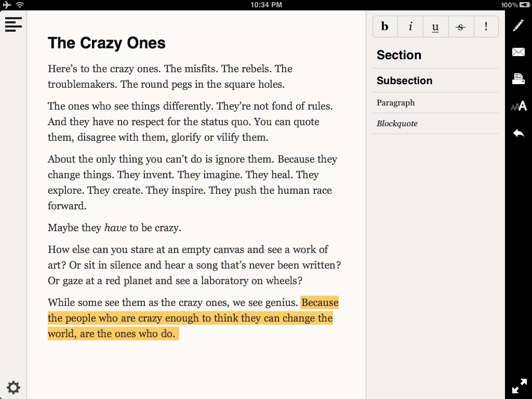Screen dimensions: 532x399
Task: Toggle underline formatting
Action: [435, 26]
